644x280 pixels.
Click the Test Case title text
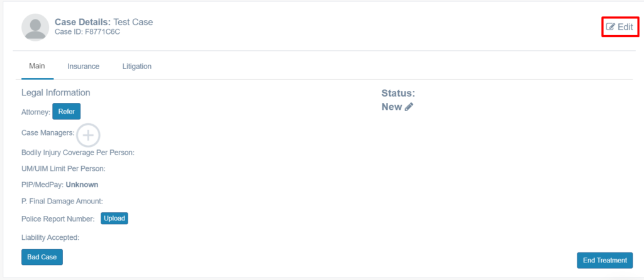click(x=133, y=22)
